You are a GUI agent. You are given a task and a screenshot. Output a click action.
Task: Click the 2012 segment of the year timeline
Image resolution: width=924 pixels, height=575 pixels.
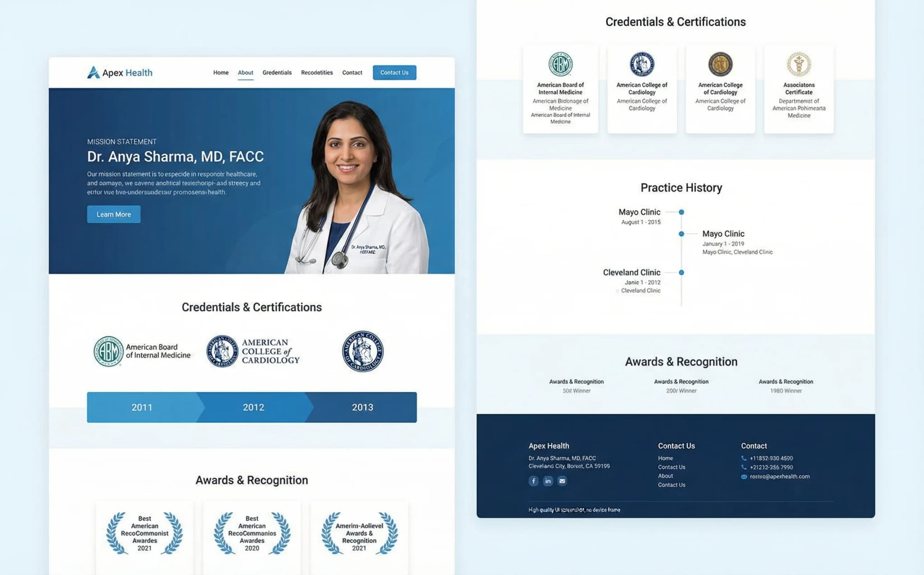[253, 407]
